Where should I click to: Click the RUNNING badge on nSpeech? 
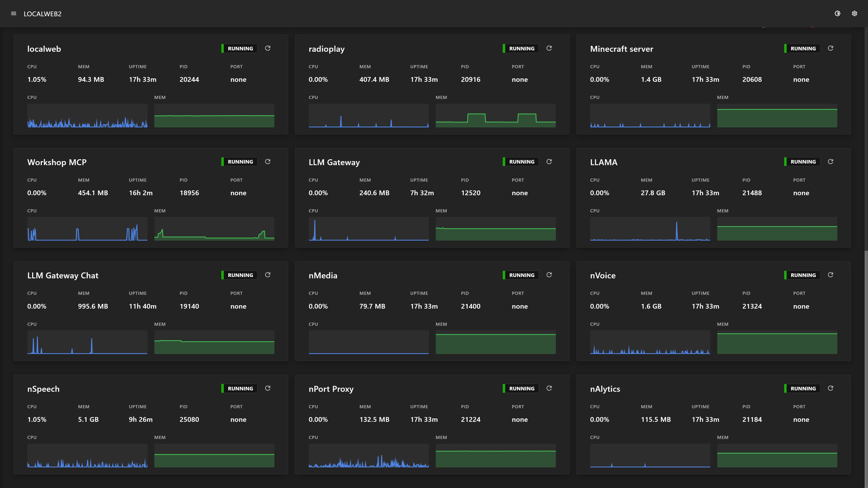point(239,388)
